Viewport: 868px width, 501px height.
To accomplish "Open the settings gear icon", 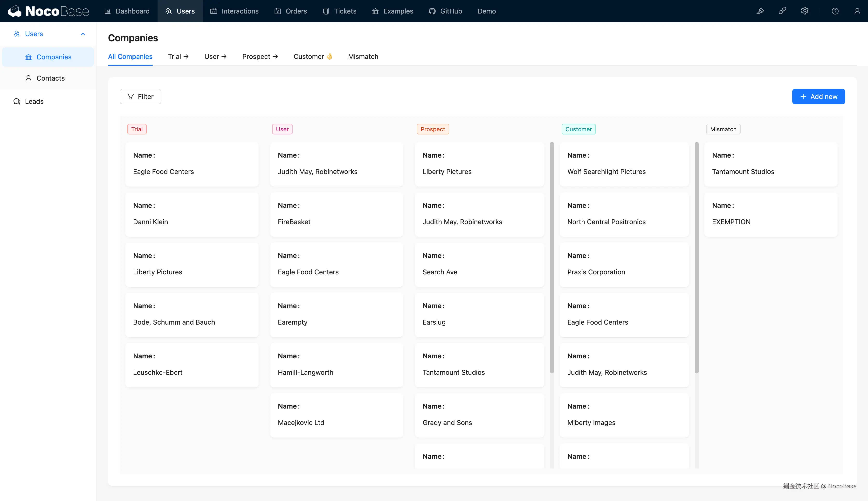I will pyautogui.click(x=804, y=11).
